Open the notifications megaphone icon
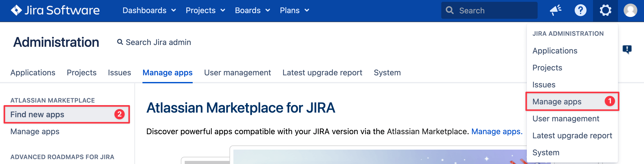This screenshot has width=644, height=164. [x=555, y=11]
